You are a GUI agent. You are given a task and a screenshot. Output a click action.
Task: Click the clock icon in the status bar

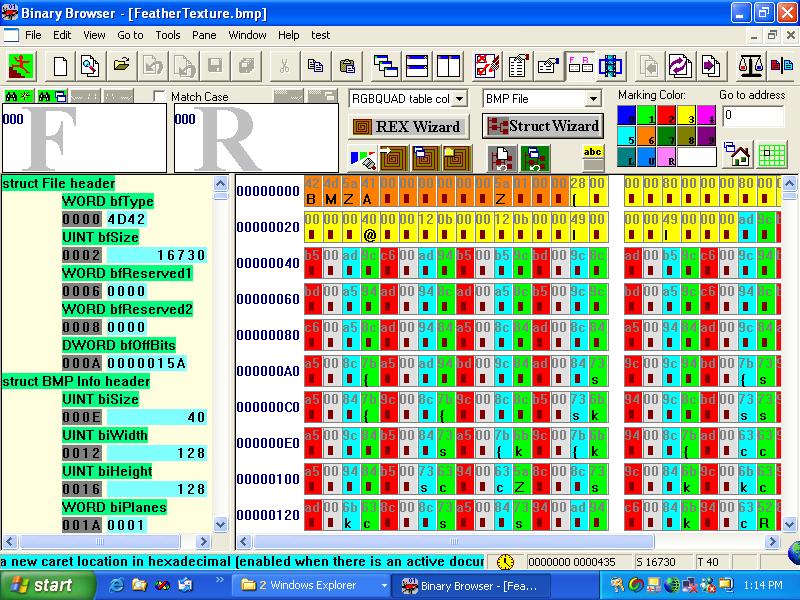(505, 561)
